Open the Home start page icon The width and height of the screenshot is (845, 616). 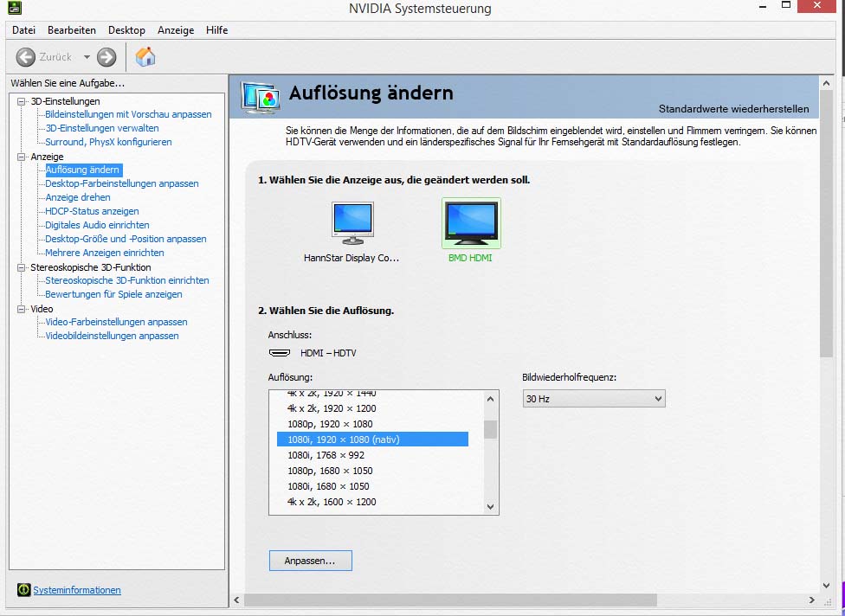click(x=145, y=56)
